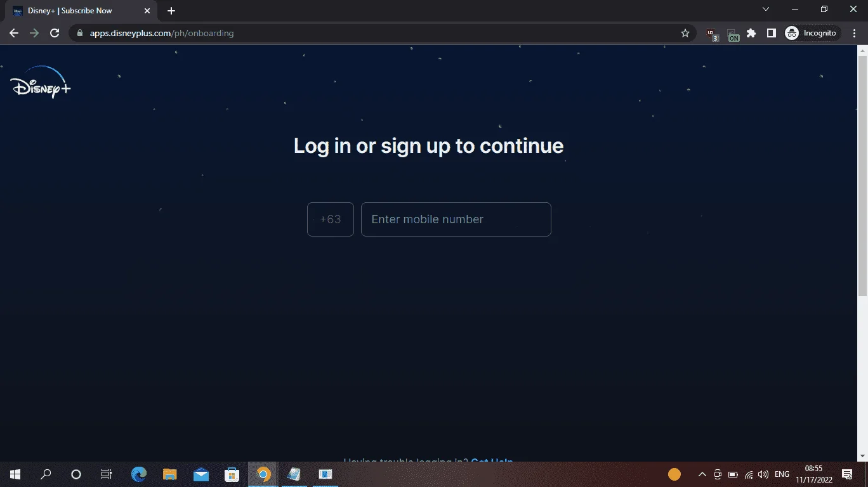This screenshot has height=487, width=868.
Task: Close the Disney+ Subscribe Now tab
Action: pyautogui.click(x=147, y=11)
